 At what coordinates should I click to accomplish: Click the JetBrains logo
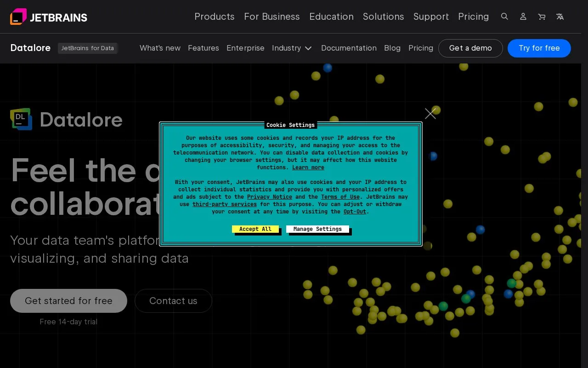49,17
